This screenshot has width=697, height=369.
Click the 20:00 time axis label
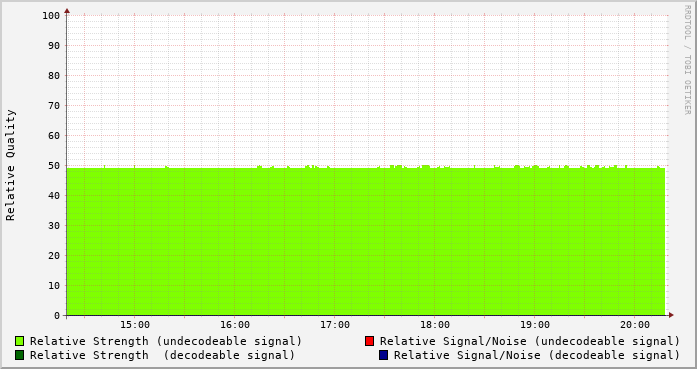point(635,325)
